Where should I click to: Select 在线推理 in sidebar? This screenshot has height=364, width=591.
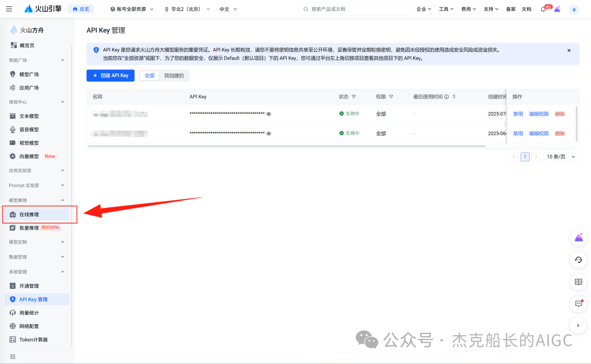click(37, 214)
